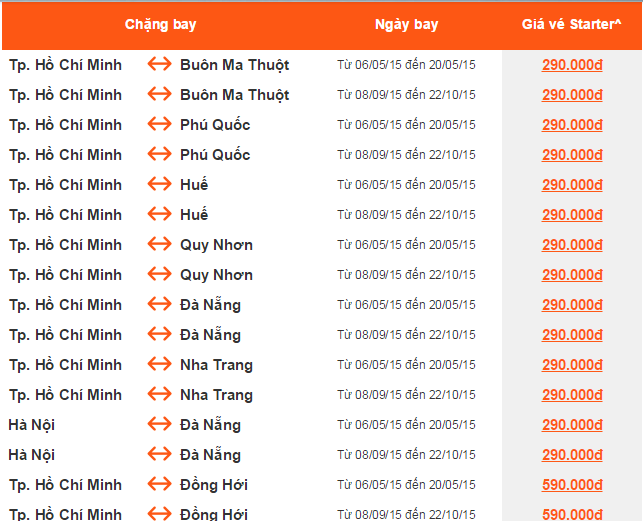
Task: Open 290.000đ fare for Buôn Ma Thuột 08/09/15 row
Action: (572, 95)
